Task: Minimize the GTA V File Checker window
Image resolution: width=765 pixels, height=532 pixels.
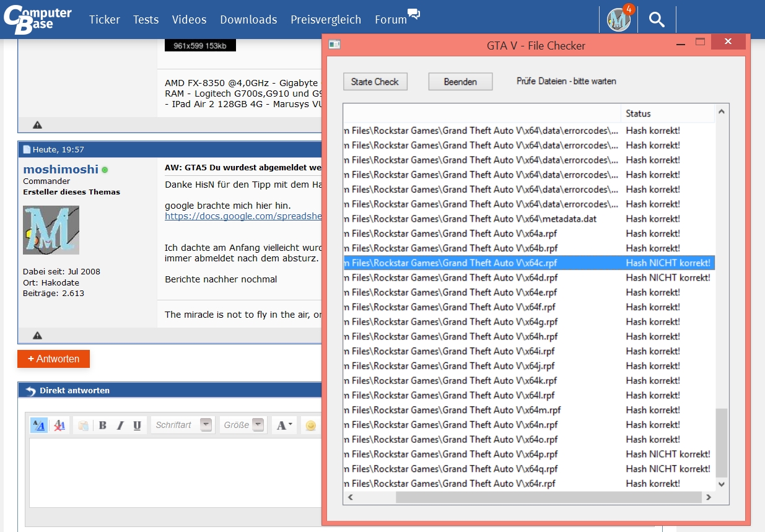Action: [681, 43]
